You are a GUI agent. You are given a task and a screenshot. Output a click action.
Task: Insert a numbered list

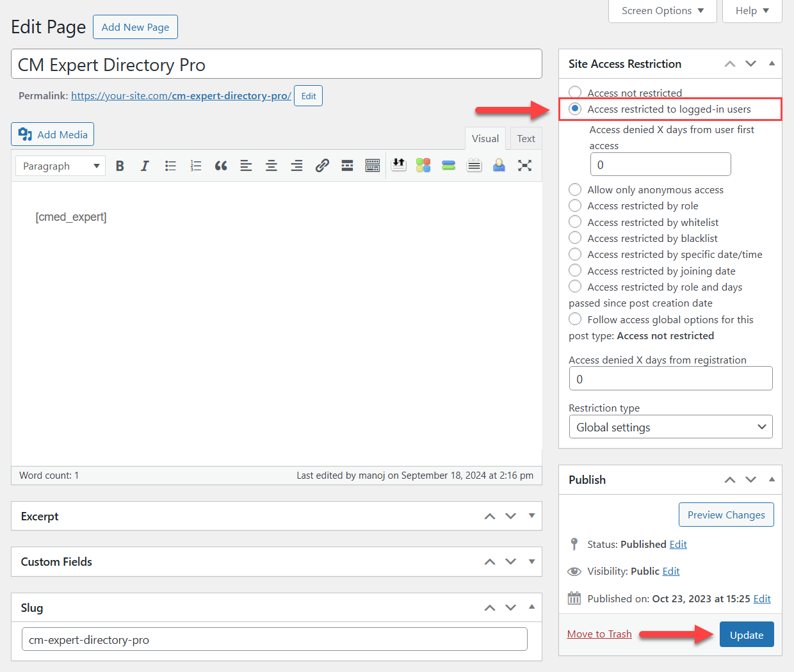click(196, 166)
